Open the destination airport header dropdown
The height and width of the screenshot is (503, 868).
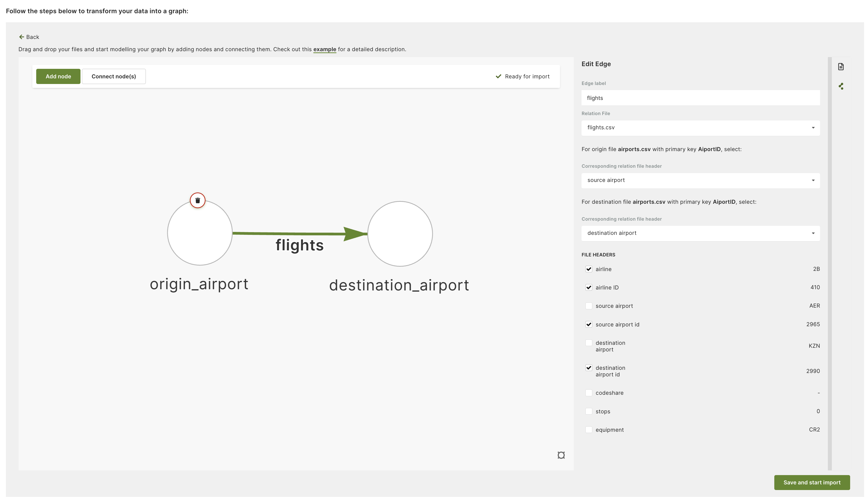[x=700, y=233]
